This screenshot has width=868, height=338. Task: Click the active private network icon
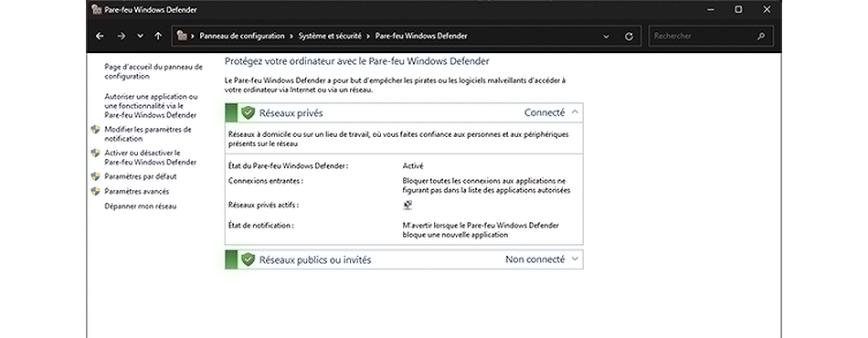coord(408,206)
